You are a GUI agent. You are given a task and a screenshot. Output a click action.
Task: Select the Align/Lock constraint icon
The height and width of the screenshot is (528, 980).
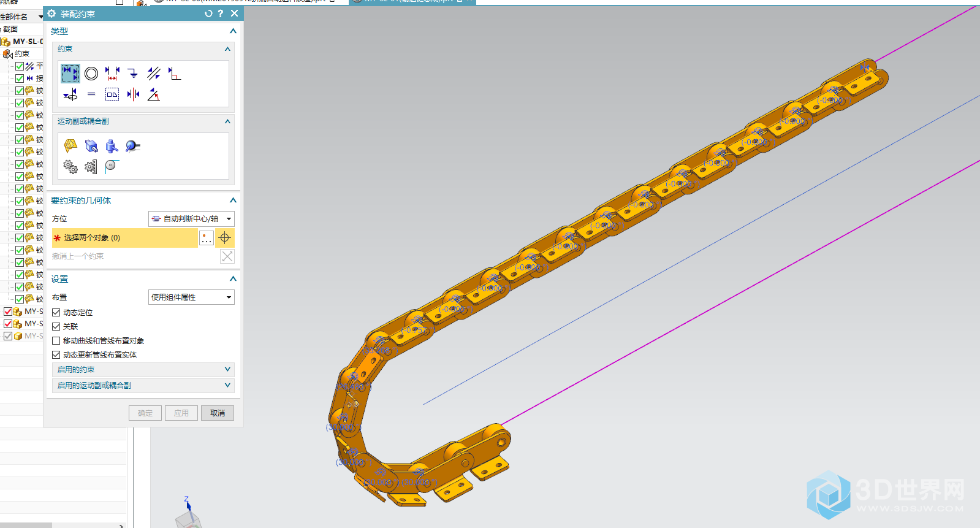click(70, 94)
